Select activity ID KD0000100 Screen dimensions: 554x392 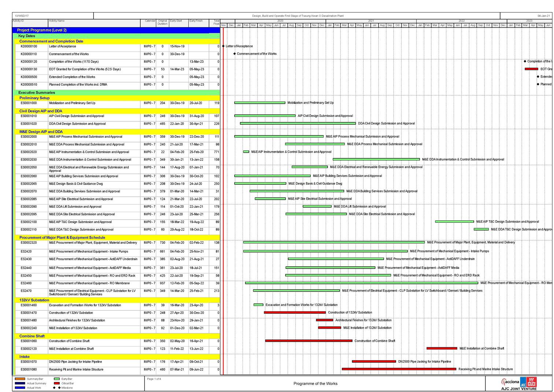(x=29, y=47)
